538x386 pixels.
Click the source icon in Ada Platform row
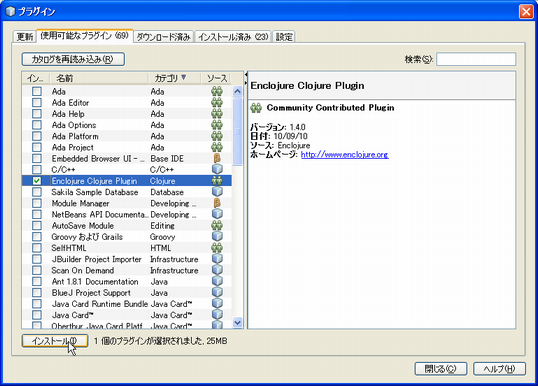pos(217,136)
